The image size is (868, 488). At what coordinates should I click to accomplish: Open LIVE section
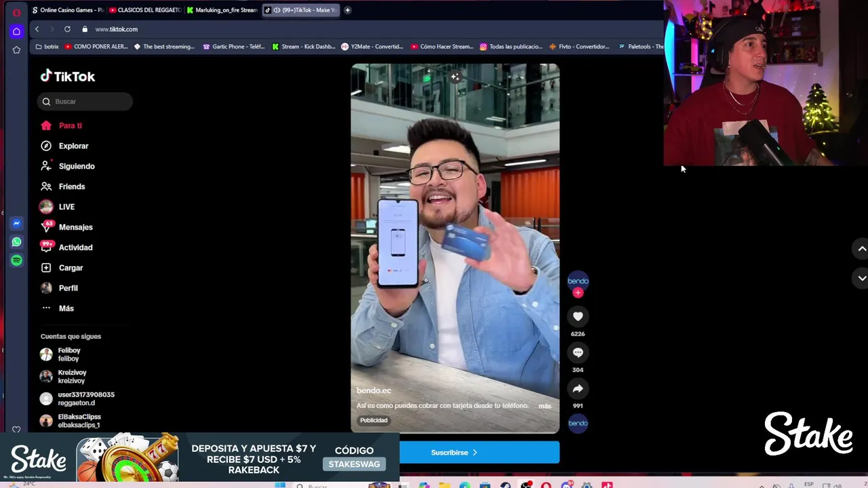pyautogui.click(x=58, y=207)
